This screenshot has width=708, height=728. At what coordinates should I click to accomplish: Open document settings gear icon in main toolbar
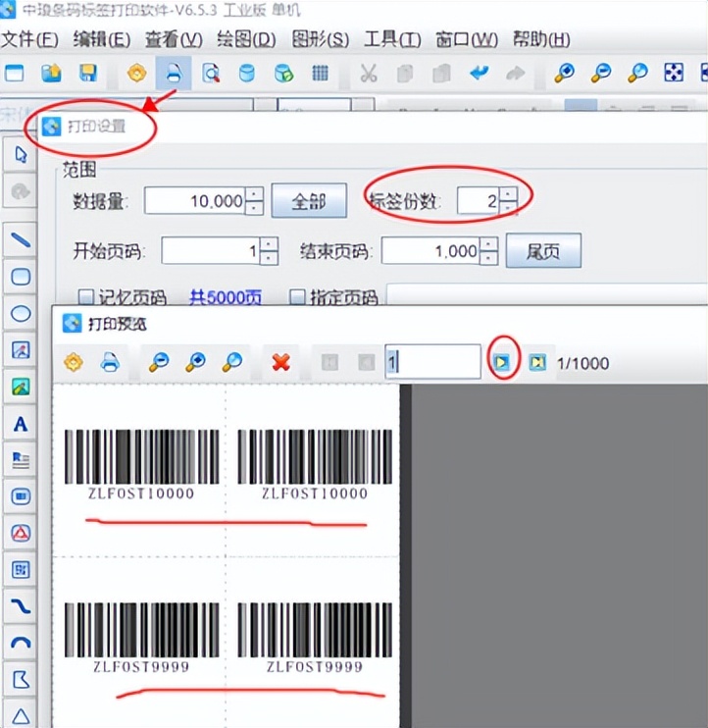click(x=136, y=73)
